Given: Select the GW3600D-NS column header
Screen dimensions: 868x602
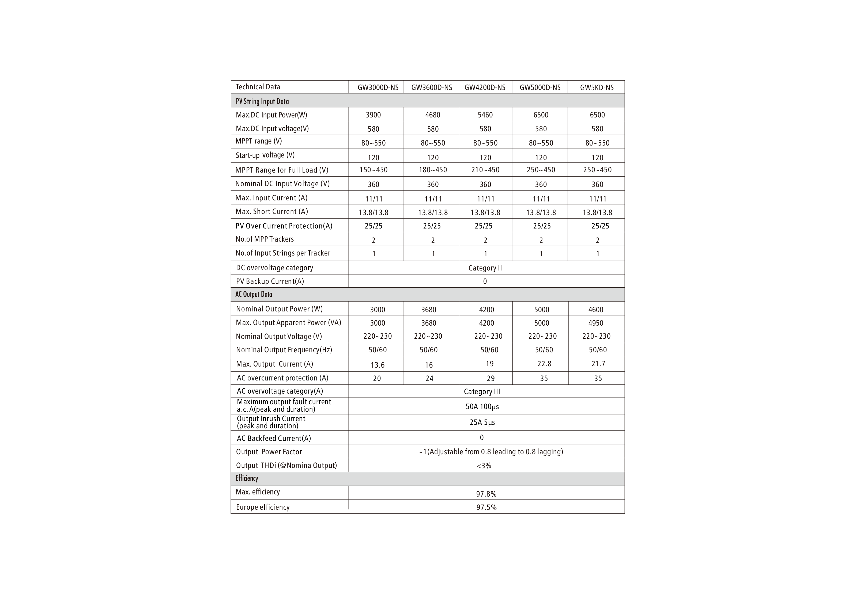Looking at the screenshot, I should pyautogui.click(x=431, y=87).
